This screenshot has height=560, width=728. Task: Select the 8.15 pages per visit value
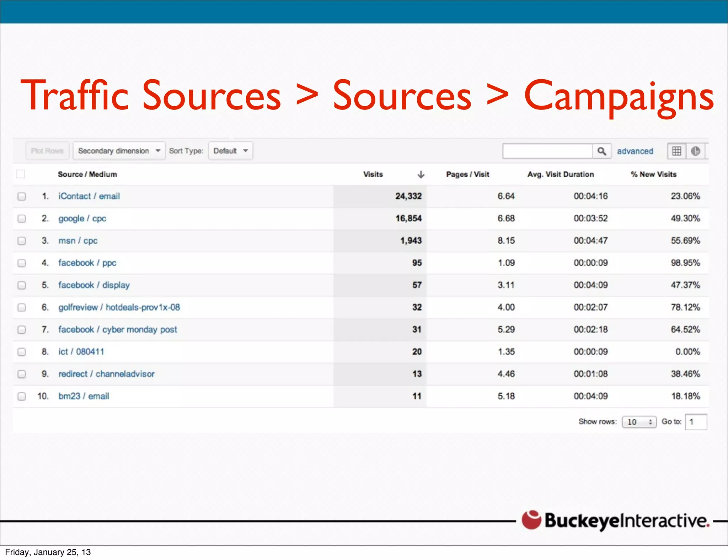click(506, 241)
